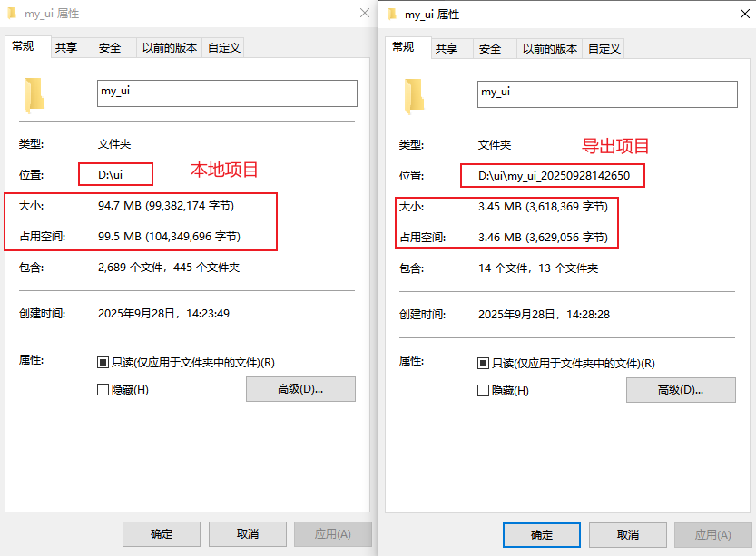The width and height of the screenshot is (756, 556).
Task: Toggle read-only checkbox in left window
Action: (x=103, y=362)
